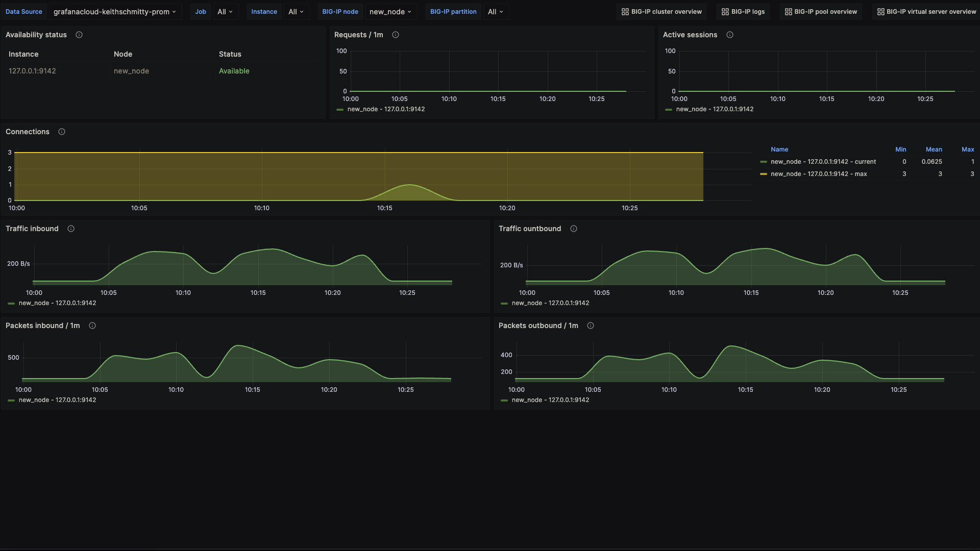Click the Traffic ountbound info icon
The width and height of the screenshot is (980, 551).
(x=574, y=229)
